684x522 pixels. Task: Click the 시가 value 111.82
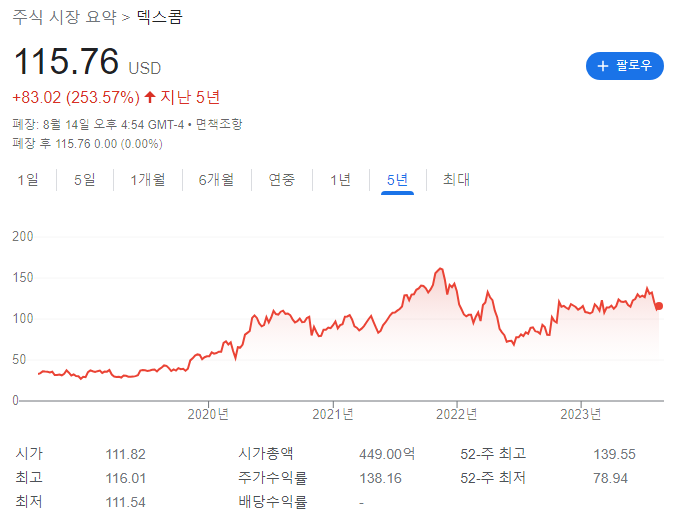coord(125,454)
